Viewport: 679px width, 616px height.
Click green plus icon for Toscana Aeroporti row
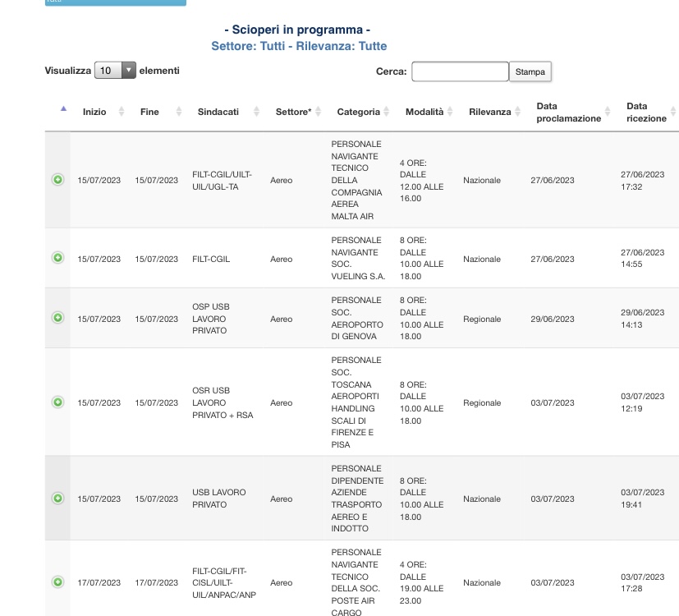[57, 402]
